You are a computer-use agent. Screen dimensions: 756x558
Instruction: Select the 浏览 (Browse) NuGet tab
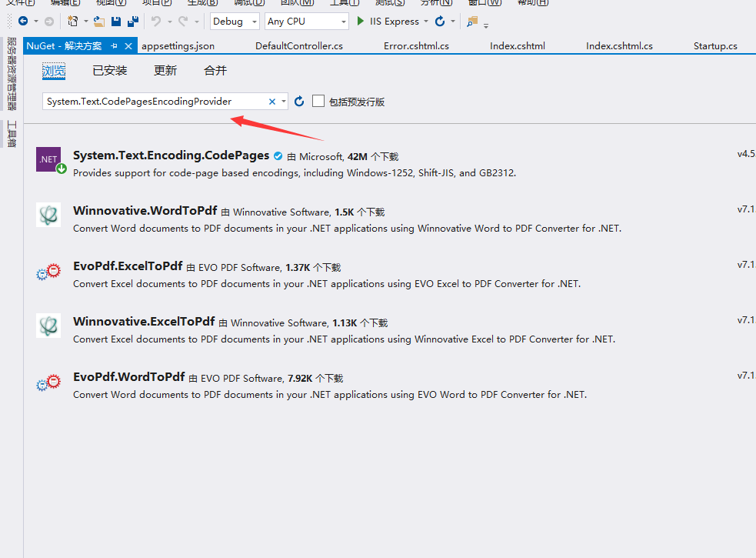[54, 71]
